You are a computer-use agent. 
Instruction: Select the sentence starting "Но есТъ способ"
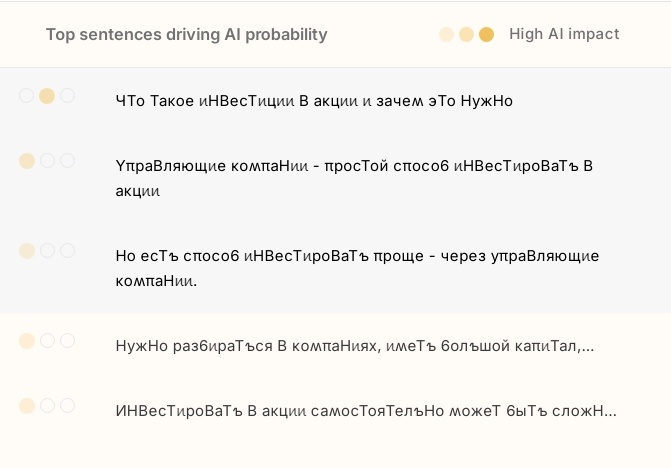(x=357, y=268)
